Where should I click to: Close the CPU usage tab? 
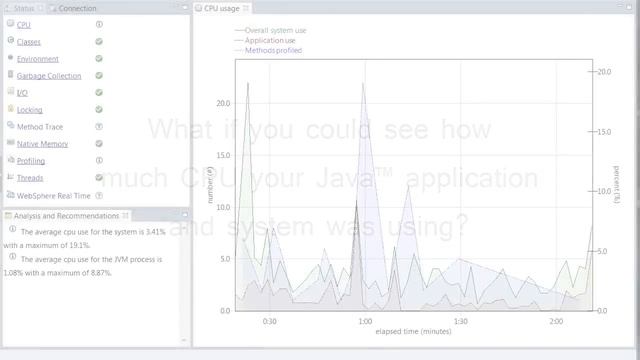point(246,8)
